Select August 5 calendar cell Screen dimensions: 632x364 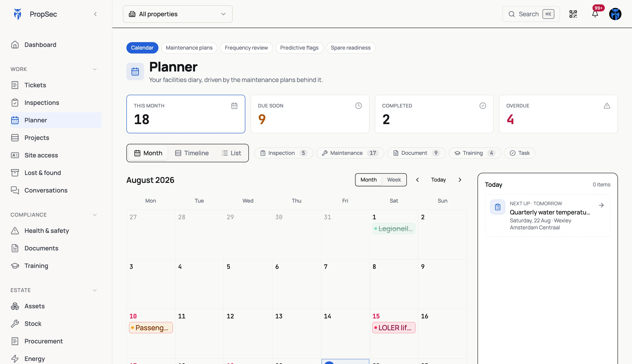coord(248,284)
